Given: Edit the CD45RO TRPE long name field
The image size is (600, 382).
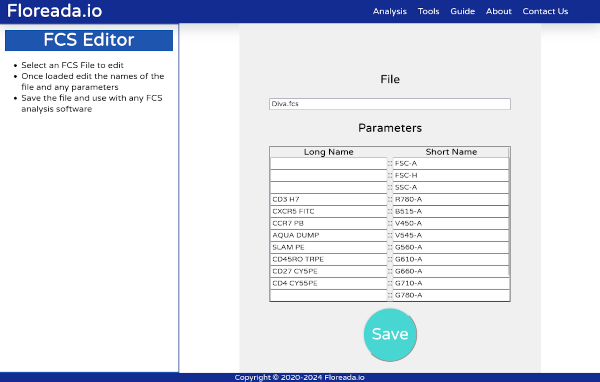Looking at the screenshot, I should click(329, 259).
